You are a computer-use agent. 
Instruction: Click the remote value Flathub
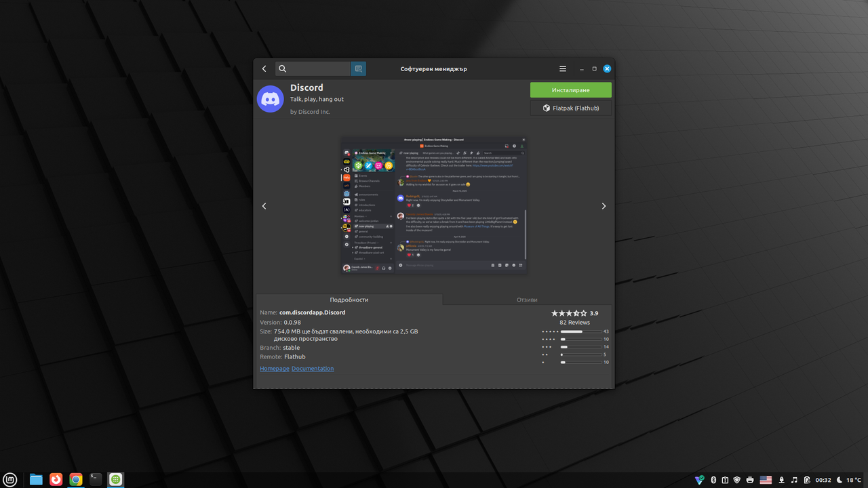tap(295, 357)
